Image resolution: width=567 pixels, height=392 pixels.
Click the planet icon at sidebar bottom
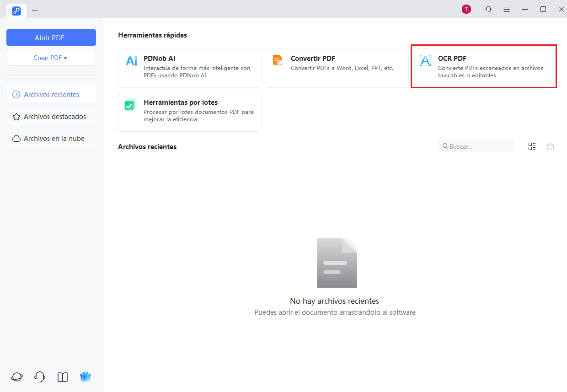(x=17, y=377)
